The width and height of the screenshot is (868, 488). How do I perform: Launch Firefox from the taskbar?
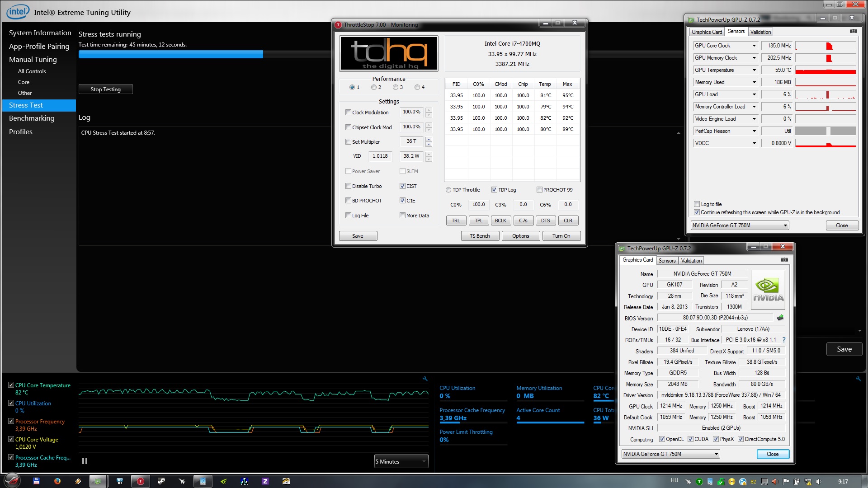tap(57, 481)
